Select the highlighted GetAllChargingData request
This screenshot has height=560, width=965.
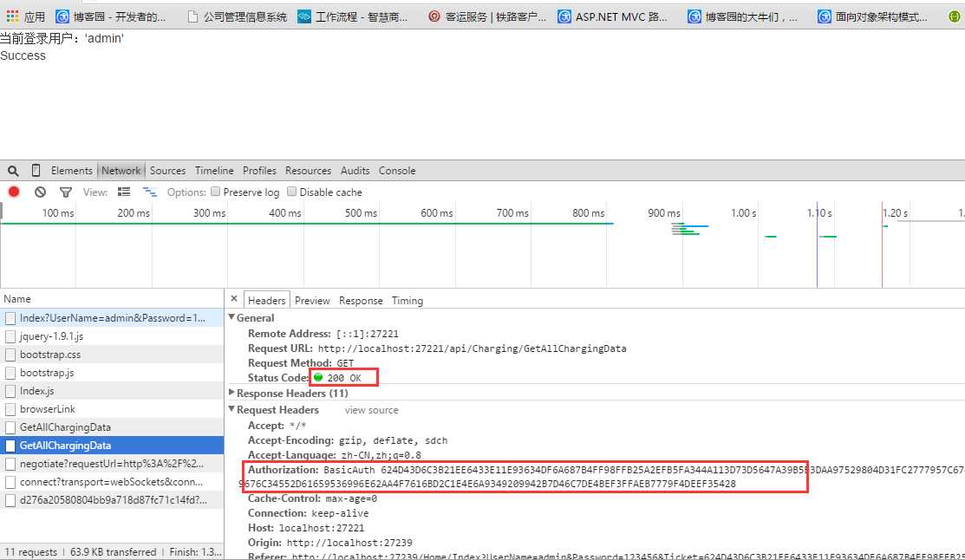pos(112,445)
